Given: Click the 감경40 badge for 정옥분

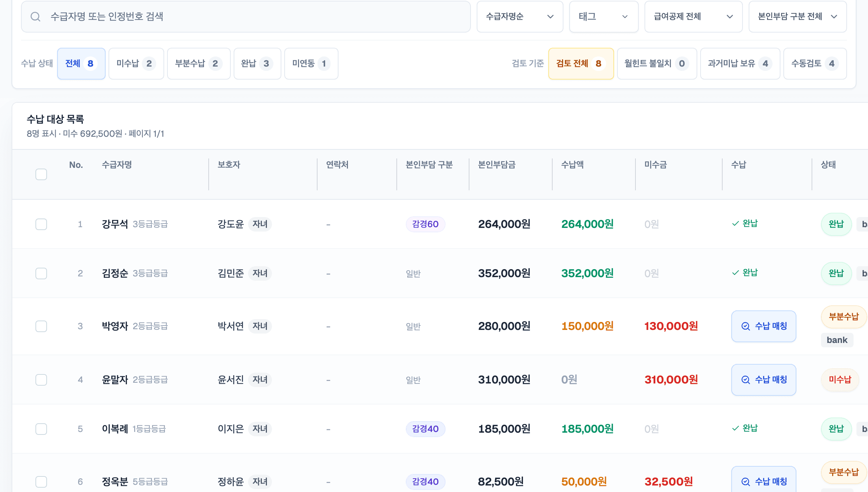Looking at the screenshot, I should point(425,482).
